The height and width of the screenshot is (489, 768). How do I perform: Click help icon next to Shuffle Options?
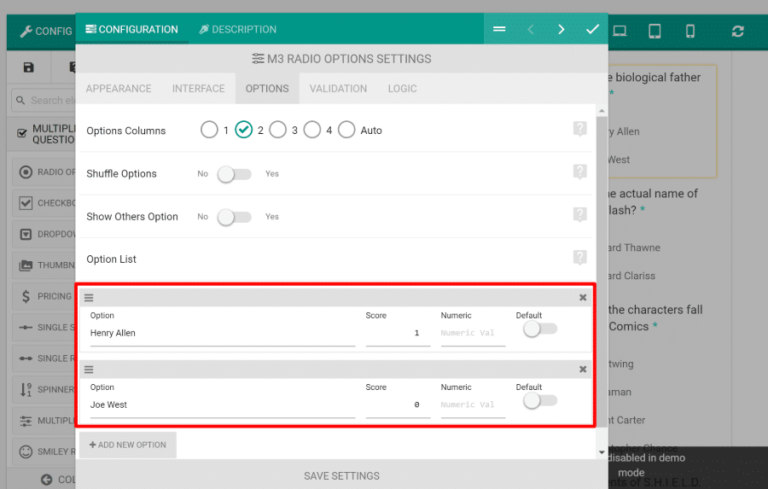pos(579,172)
